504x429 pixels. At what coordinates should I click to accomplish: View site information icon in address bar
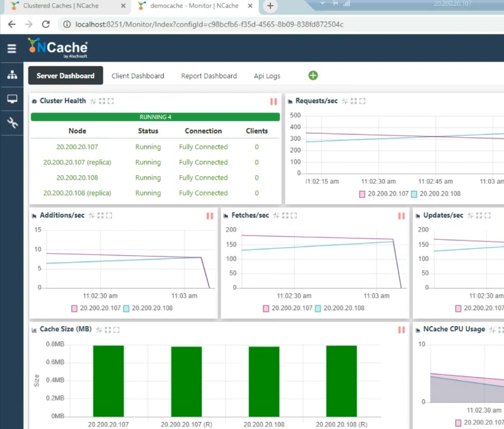(x=67, y=24)
